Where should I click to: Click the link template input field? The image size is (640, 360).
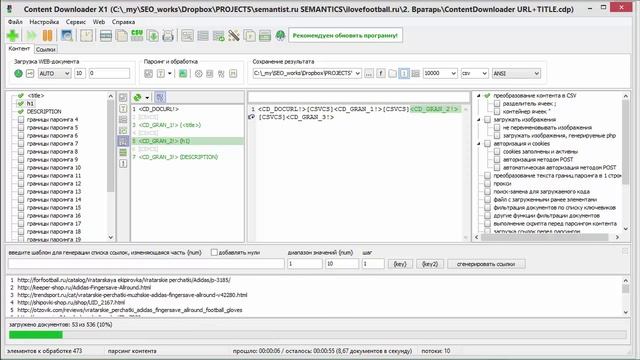click(x=146, y=264)
